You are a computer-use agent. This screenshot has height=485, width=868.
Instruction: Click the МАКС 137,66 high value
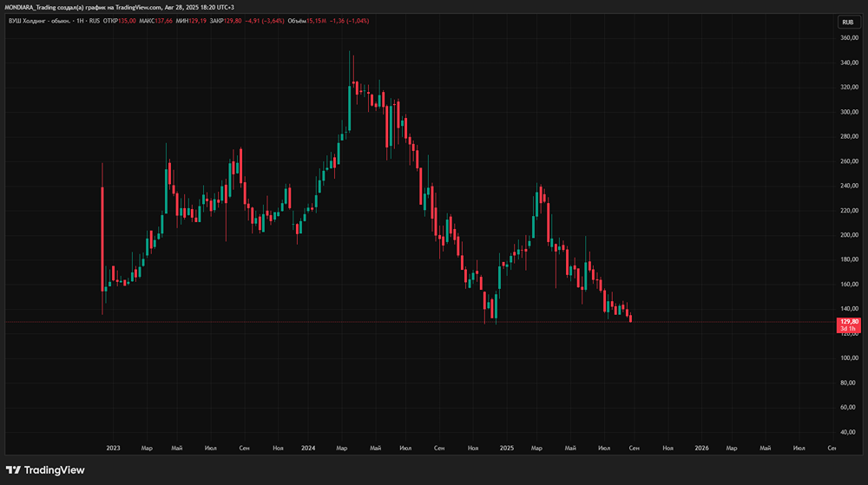point(155,21)
